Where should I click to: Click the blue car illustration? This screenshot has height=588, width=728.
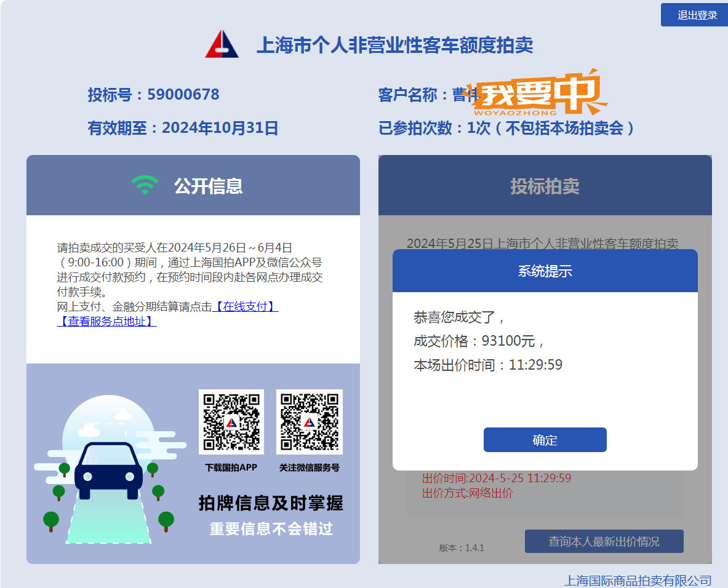(108, 471)
